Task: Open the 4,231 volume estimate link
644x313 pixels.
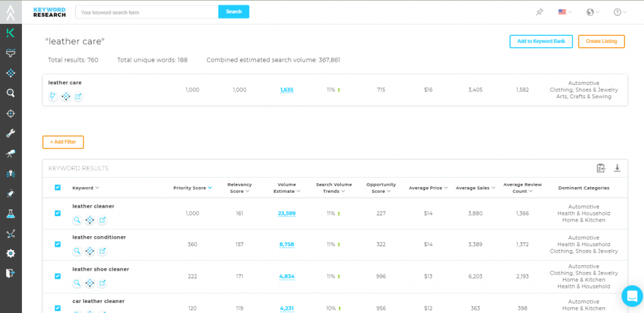Action: (287, 308)
